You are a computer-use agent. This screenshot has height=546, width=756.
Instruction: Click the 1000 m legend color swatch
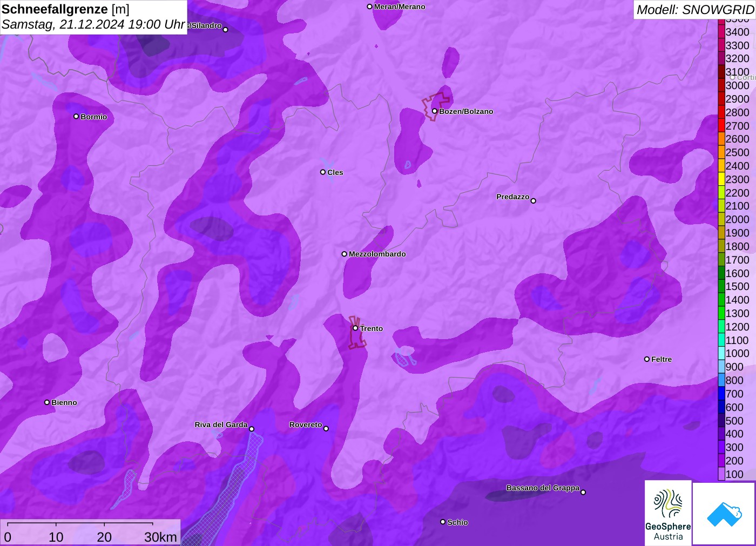pos(721,353)
